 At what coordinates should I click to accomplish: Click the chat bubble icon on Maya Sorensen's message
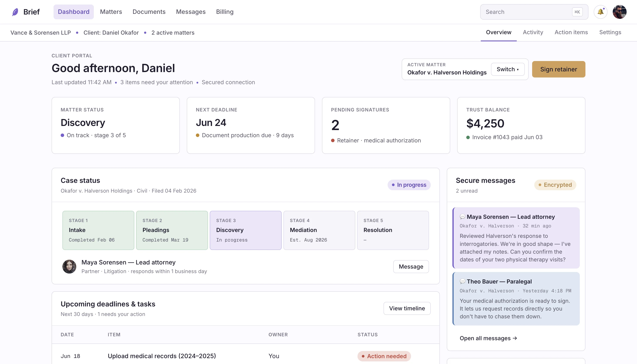462,216
